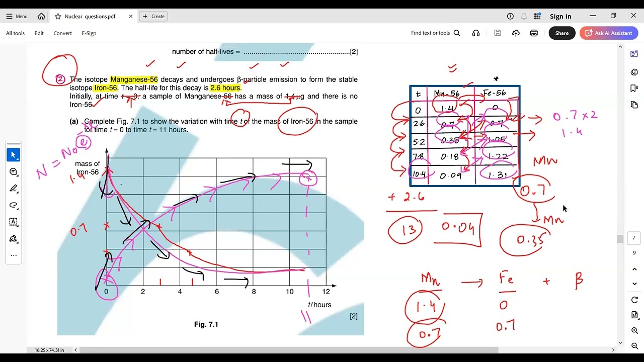Image resolution: width=644 pixels, height=362 pixels.
Task: Open the Adobe apps grid icon
Action: (x=537, y=16)
